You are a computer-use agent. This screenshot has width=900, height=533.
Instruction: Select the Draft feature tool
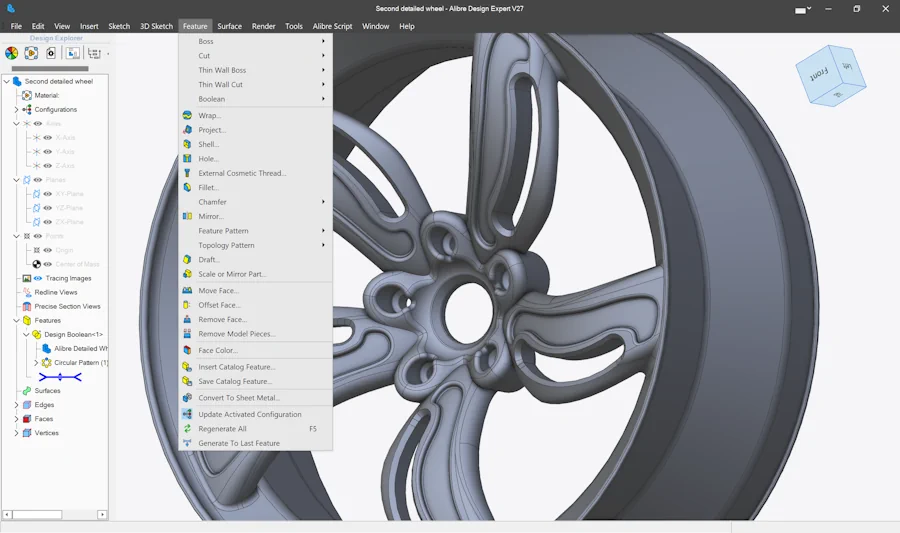coord(255,259)
